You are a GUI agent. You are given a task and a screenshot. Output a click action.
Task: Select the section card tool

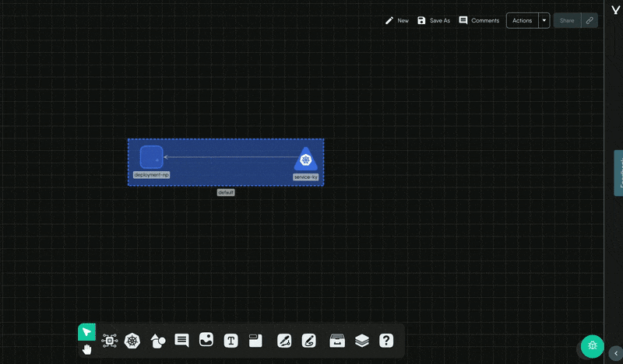(255, 340)
